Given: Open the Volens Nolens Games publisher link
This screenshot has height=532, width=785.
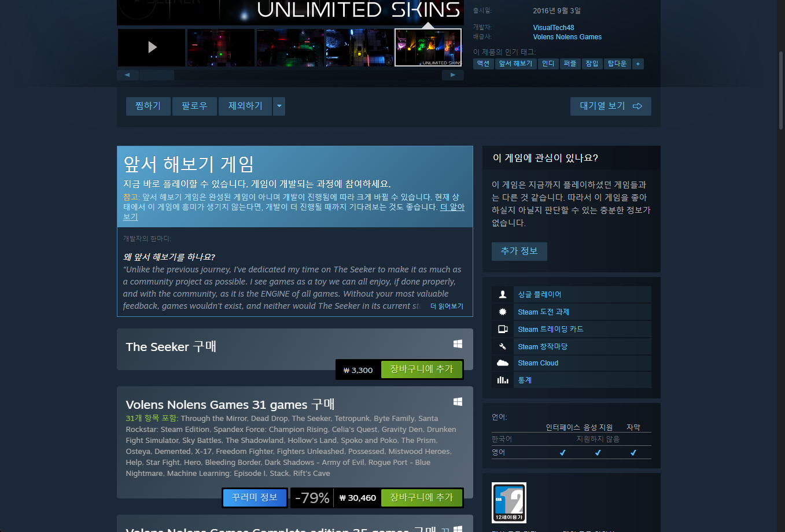Looking at the screenshot, I should point(567,37).
